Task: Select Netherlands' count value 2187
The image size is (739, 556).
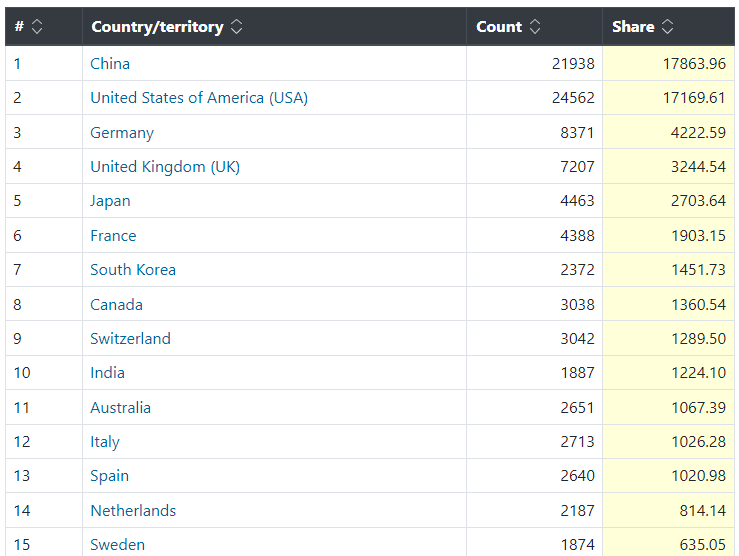Action: click(x=577, y=511)
